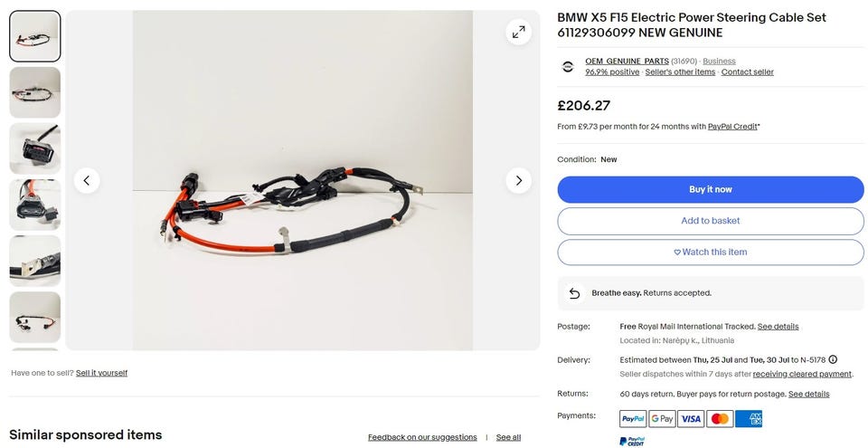Open PayPal Credit terms link
This screenshot has width=868, height=448.
pos(732,127)
